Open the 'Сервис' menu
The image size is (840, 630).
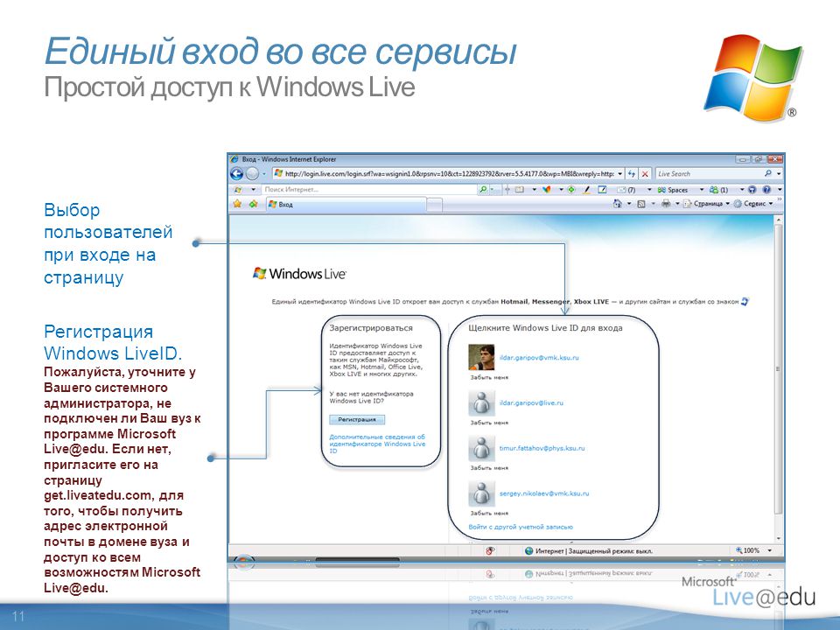click(x=753, y=204)
